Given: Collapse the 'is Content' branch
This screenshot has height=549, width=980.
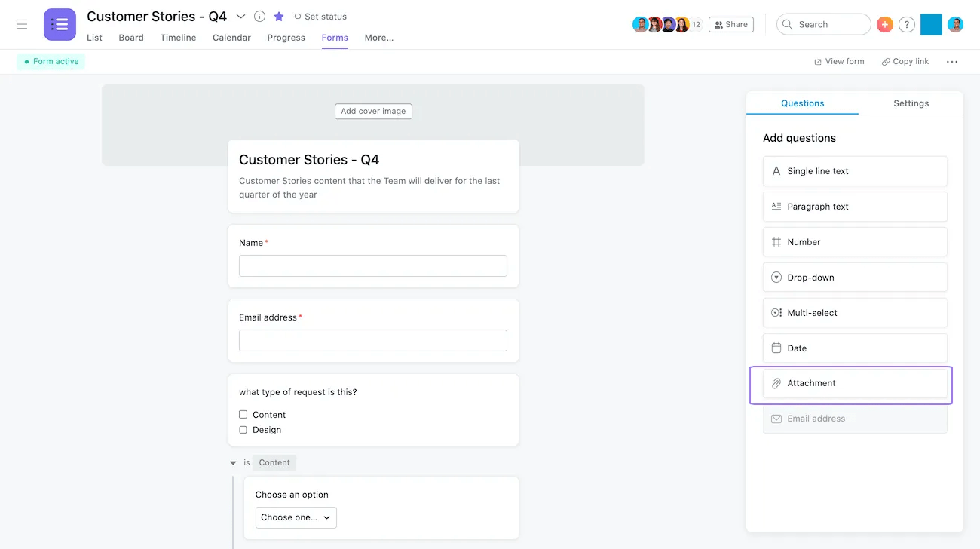Looking at the screenshot, I should [x=233, y=463].
